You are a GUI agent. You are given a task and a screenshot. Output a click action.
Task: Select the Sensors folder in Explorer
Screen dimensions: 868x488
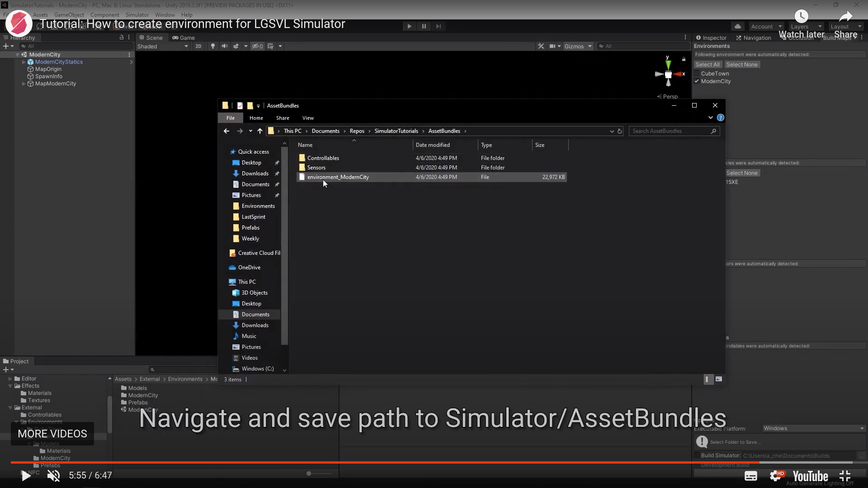316,168
